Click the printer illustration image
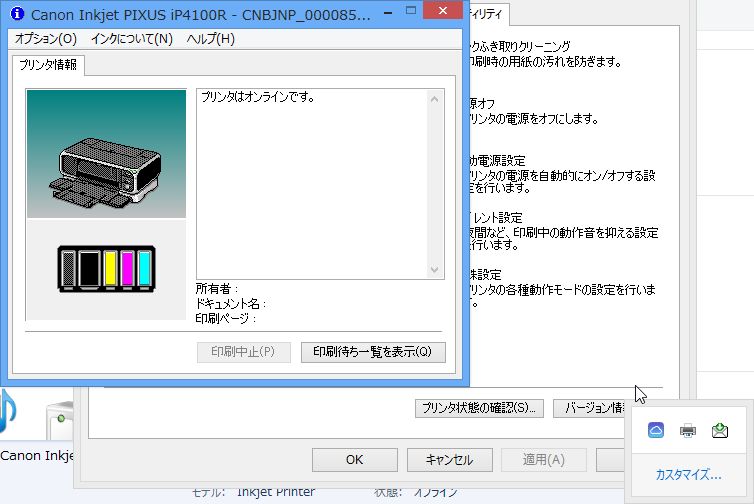The height and width of the screenshot is (504, 754). pos(106,154)
